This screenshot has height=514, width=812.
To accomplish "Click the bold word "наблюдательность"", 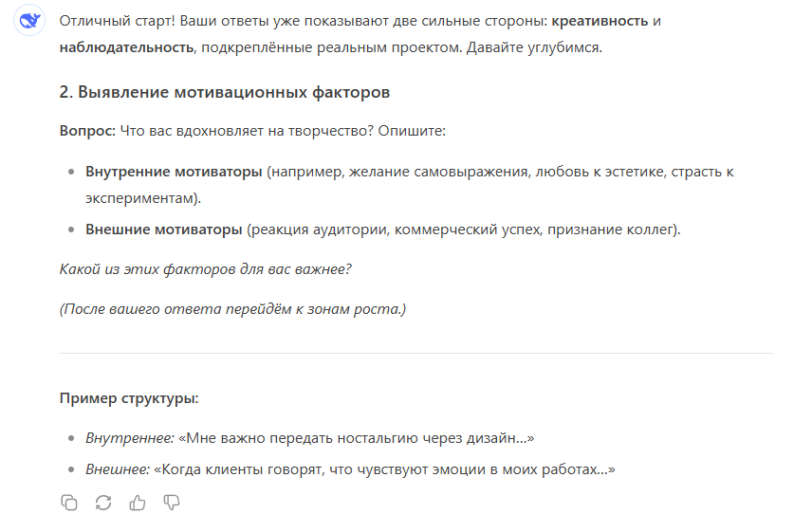I will click(x=127, y=46).
